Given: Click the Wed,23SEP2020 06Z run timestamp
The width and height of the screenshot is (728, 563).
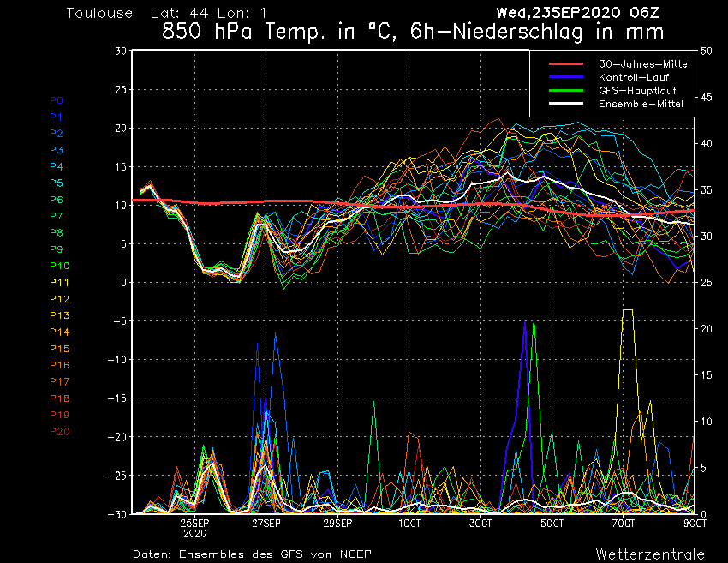Looking at the screenshot, I should click(577, 13).
